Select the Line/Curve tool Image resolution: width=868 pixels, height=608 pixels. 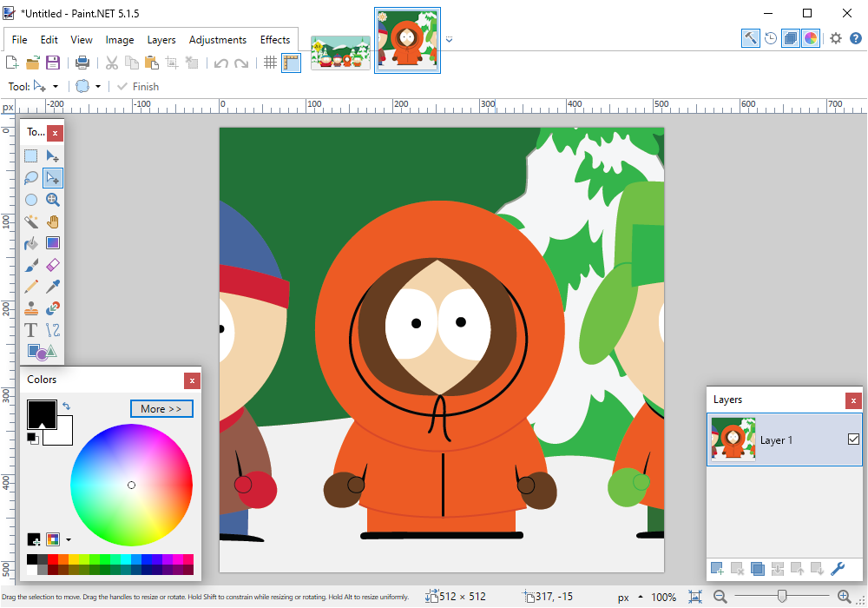(x=53, y=330)
